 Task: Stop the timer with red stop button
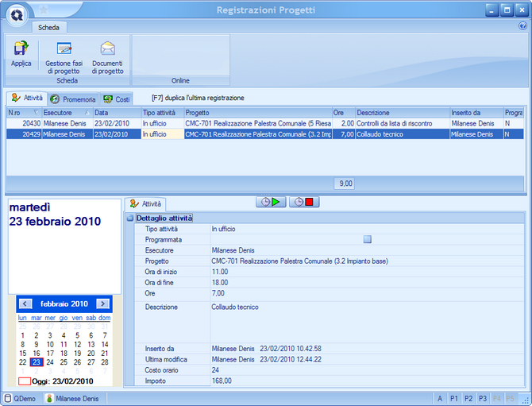(x=304, y=202)
